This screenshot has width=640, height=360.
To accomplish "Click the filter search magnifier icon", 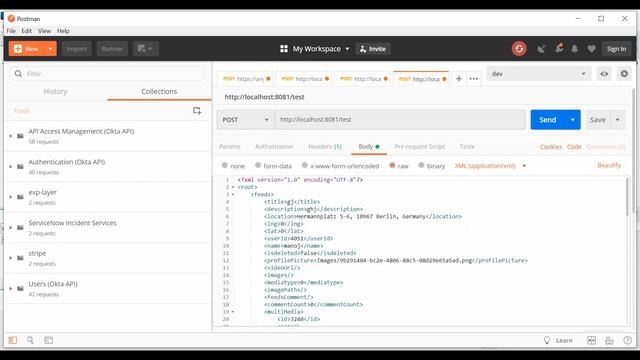I will (x=18, y=74).
